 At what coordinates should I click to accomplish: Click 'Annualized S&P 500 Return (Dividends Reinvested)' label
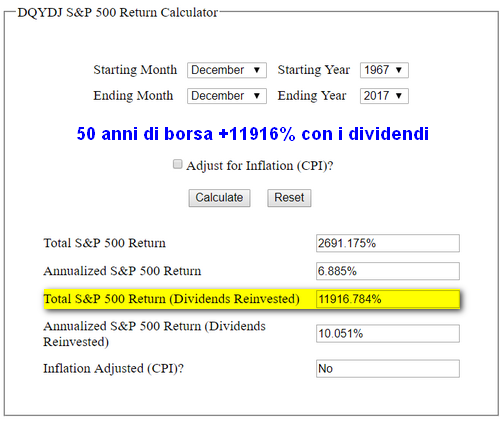154,334
